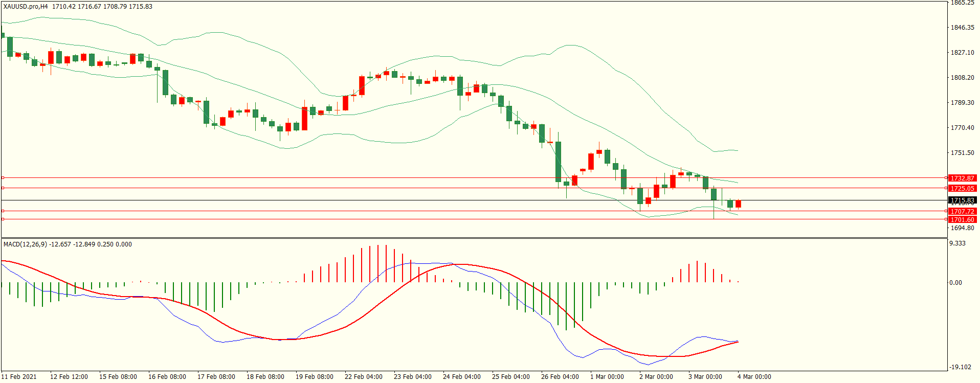Click the 26 Feb 04:00 time label
The width and height of the screenshot is (980, 383).
click(x=560, y=377)
